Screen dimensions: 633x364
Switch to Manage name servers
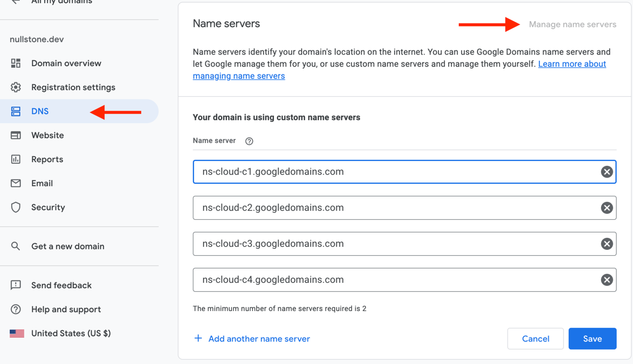point(572,24)
